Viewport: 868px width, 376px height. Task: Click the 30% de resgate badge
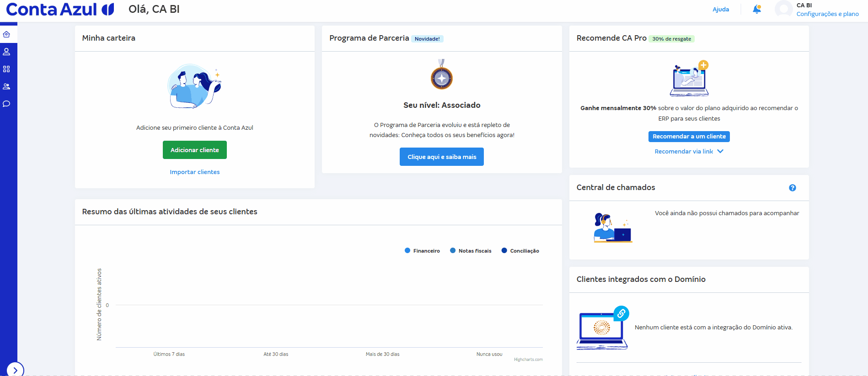click(x=671, y=39)
